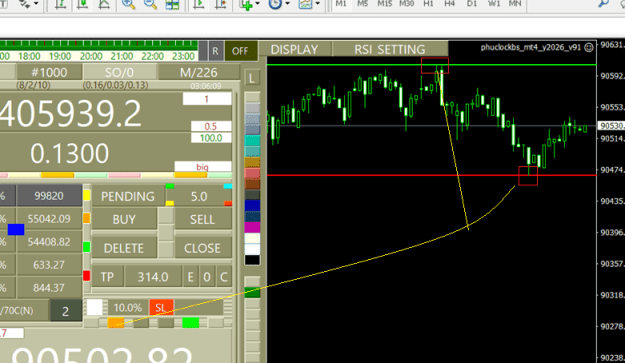Screen dimensions: 625x363
Task: Click the zoom out magnifier toolbar icon
Action: (x=150, y=4)
